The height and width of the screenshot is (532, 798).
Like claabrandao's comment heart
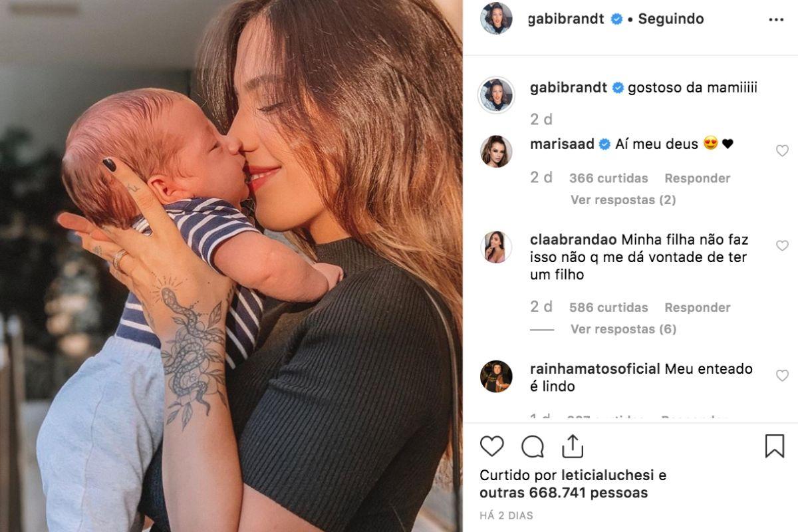click(782, 245)
